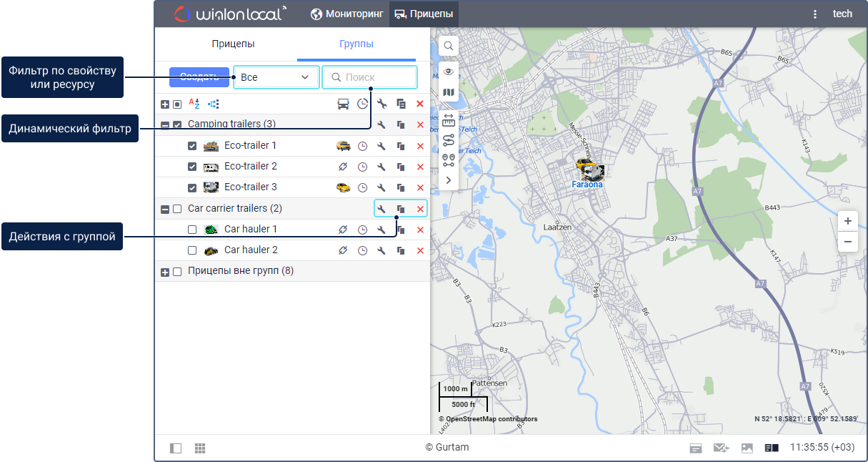Image resolution: width=868 pixels, height=462 pixels.
Task: Expand 'Прицепы вне групп' group
Action: pyautogui.click(x=165, y=272)
